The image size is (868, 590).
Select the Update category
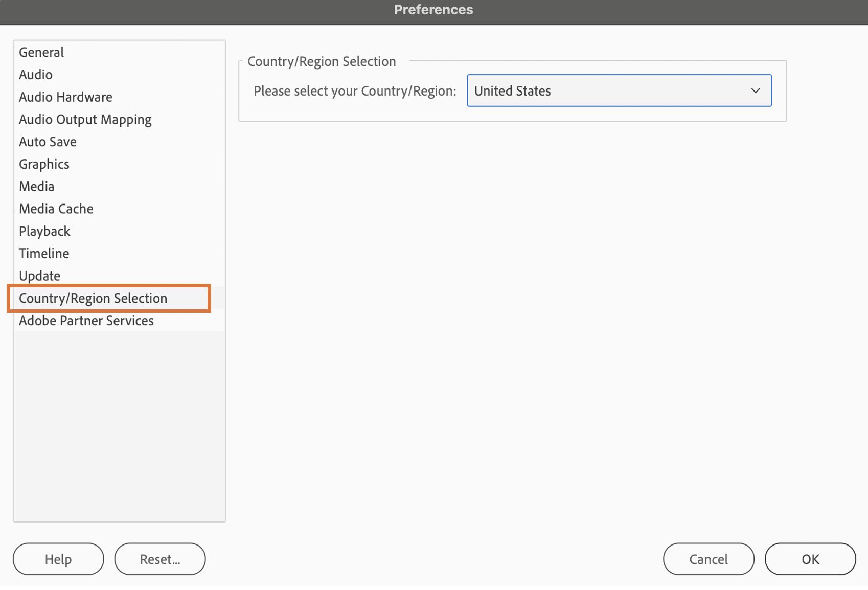pos(40,276)
